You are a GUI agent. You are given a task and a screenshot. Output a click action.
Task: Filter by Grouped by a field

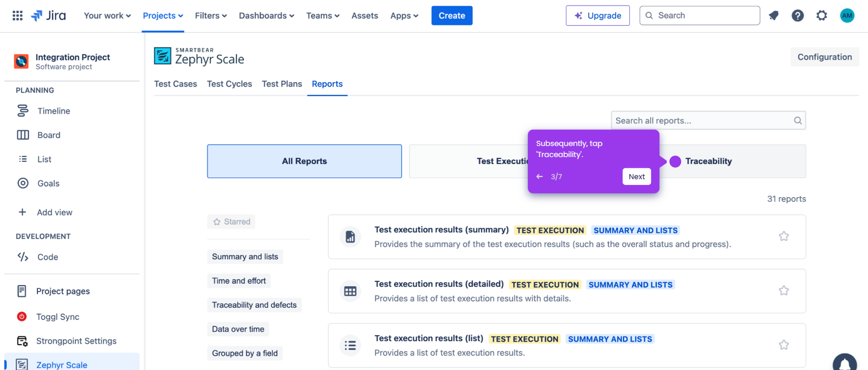(x=245, y=353)
